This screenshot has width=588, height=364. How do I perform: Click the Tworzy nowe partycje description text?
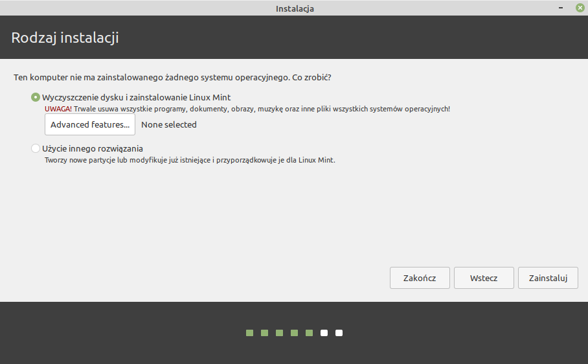190,160
